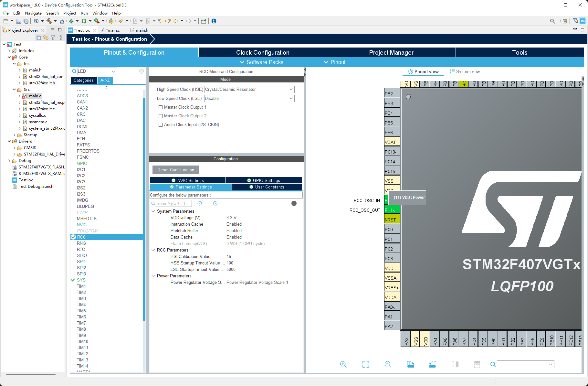Click the Reset Configuration button
The height and width of the screenshot is (386, 588).
point(176,170)
